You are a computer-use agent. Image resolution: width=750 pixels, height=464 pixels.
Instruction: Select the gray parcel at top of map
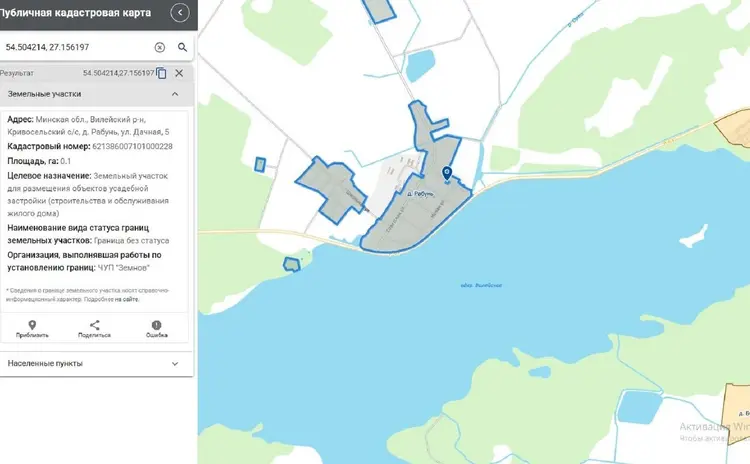[379, 10]
